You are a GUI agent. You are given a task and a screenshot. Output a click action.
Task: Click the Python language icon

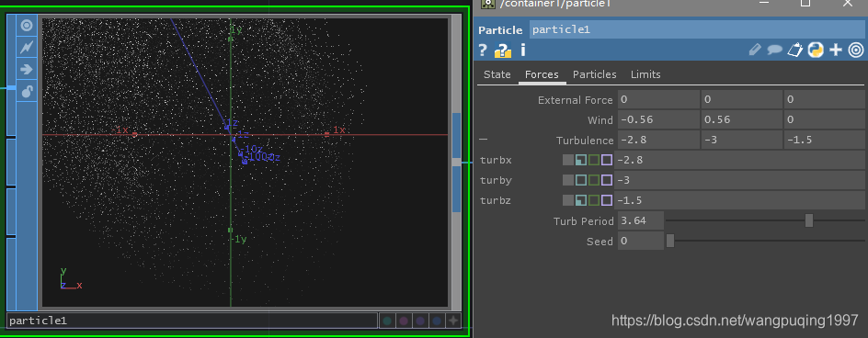815,50
